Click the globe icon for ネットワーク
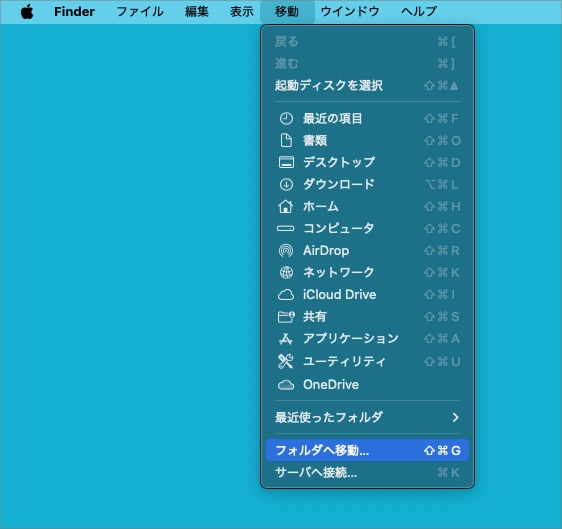This screenshot has width=562, height=529. pos(286,272)
